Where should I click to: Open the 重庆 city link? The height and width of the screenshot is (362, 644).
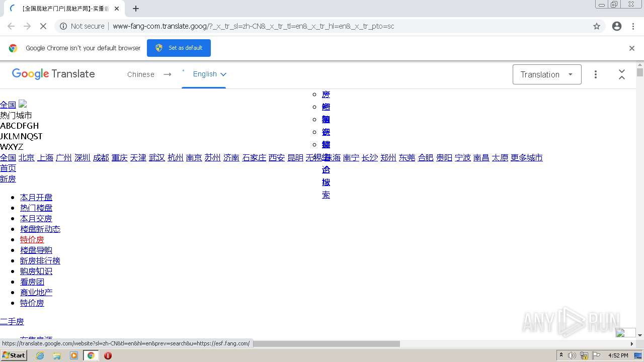click(120, 157)
